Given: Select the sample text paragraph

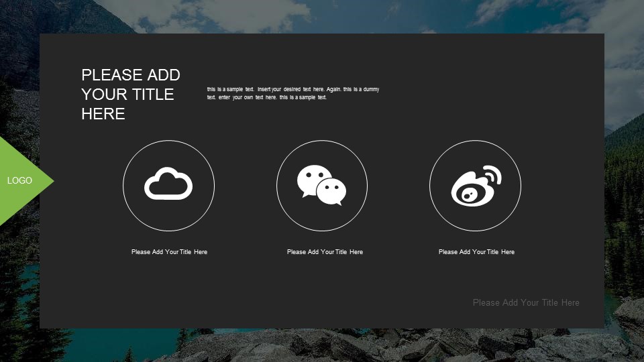Looking at the screenshot, I should 293,93.
